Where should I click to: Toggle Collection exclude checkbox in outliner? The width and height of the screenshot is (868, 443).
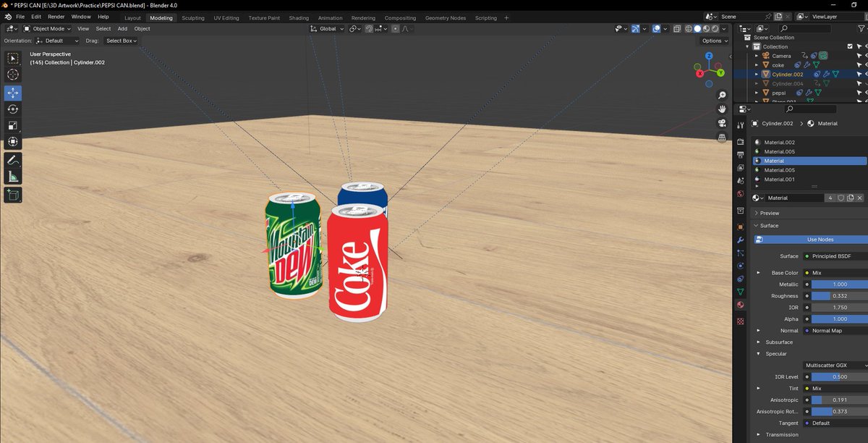click(850, 46)
